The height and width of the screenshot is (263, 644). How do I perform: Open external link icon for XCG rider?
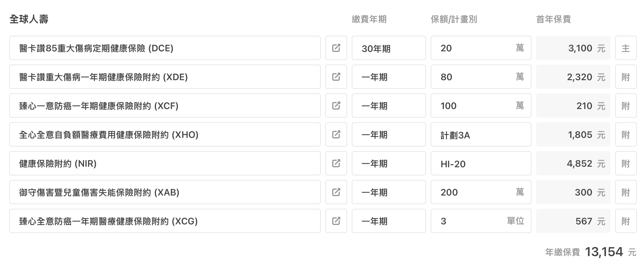click(336, 221)
